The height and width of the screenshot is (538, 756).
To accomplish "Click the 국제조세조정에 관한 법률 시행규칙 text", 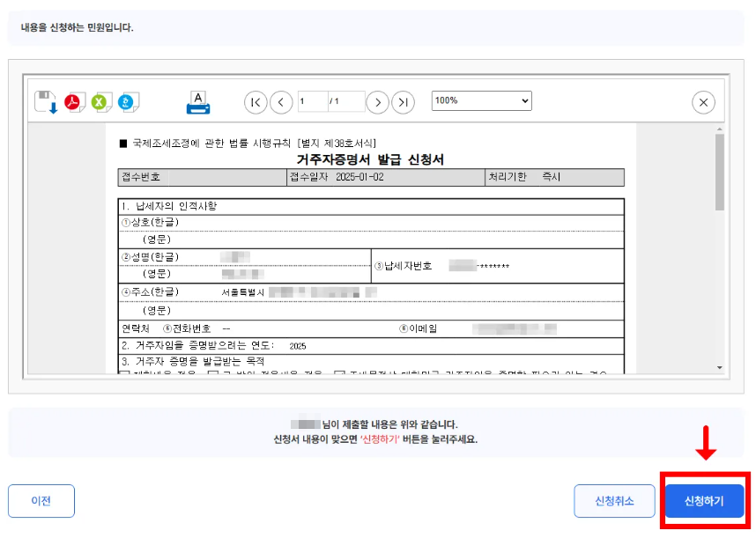I will pyautogui.click(x=212, y=143).
